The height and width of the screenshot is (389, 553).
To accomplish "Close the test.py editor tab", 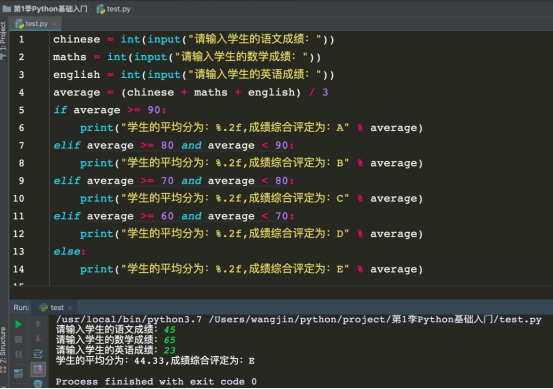I will click(x=54, y=24).
